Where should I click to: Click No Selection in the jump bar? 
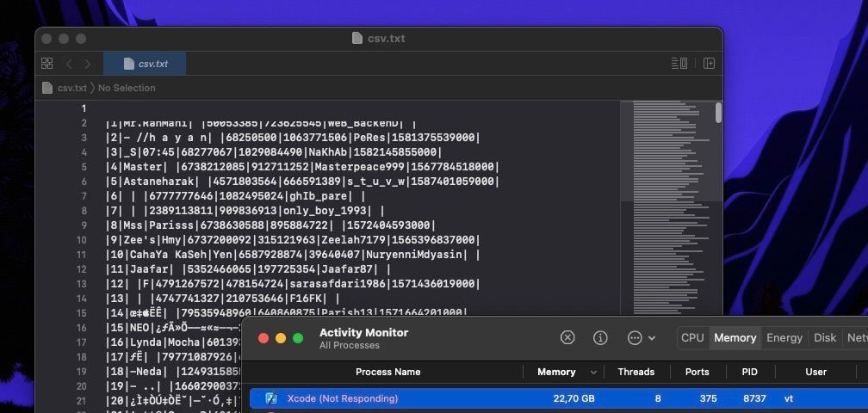point(127,88)
